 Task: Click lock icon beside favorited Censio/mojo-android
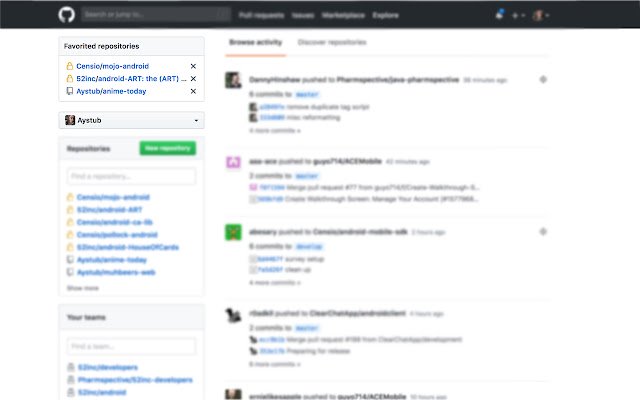point(70,66)
